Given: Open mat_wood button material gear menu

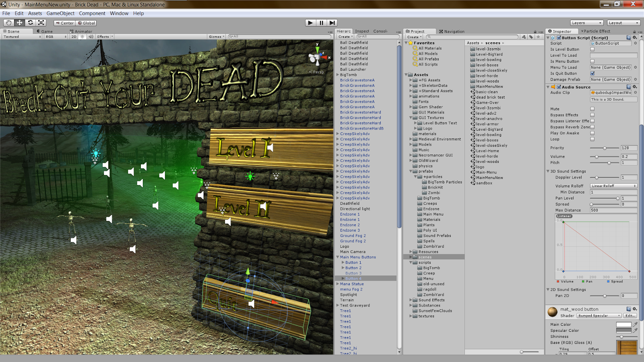Looking at the screenshot, I should point(635,309).
